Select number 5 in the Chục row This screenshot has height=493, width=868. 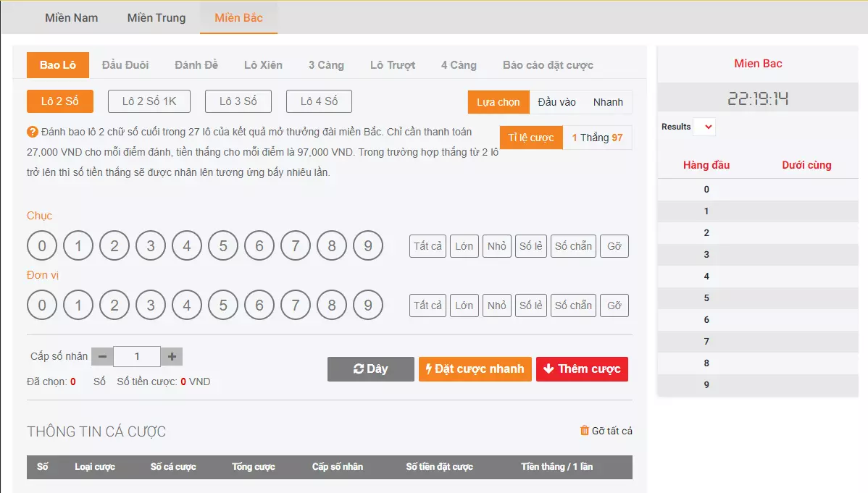click(223, 245)
